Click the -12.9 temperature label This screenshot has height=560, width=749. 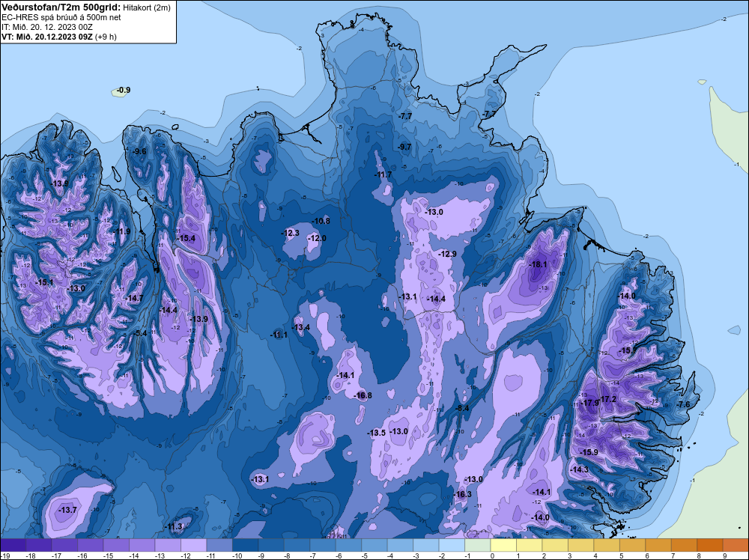[x=448, y=254]
